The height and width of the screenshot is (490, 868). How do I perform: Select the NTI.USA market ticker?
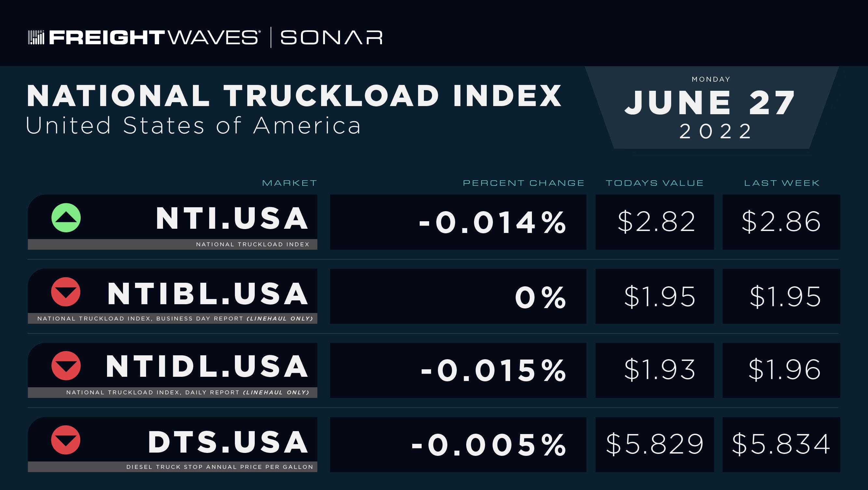(x=232, y=218)
